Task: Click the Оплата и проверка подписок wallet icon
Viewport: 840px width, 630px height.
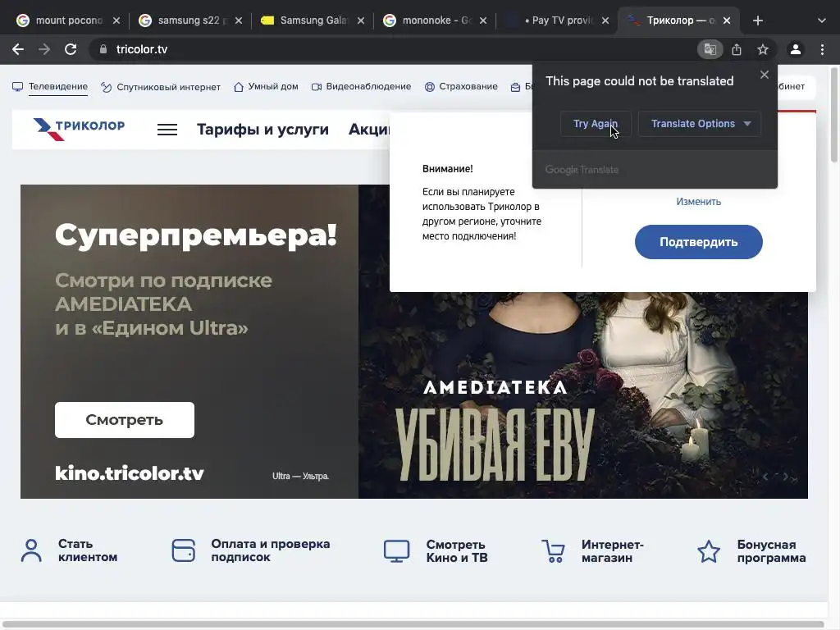Action: pyautogui.click(x=184, y=550)
